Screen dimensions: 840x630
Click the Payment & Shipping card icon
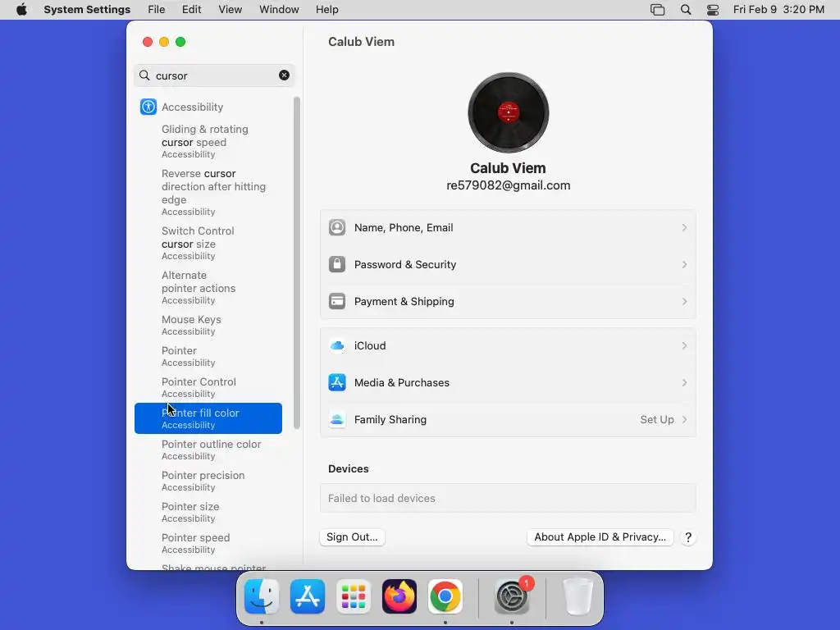(337, 301)
